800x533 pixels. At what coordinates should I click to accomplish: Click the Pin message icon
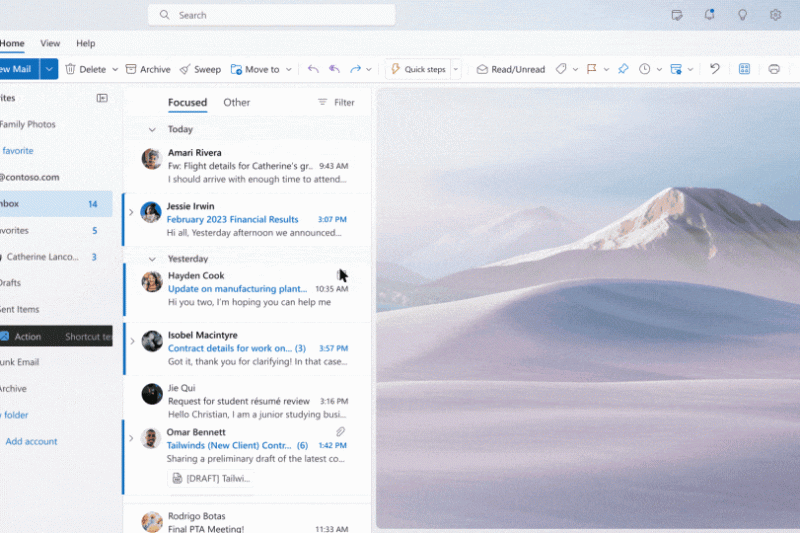click(622, 69)
